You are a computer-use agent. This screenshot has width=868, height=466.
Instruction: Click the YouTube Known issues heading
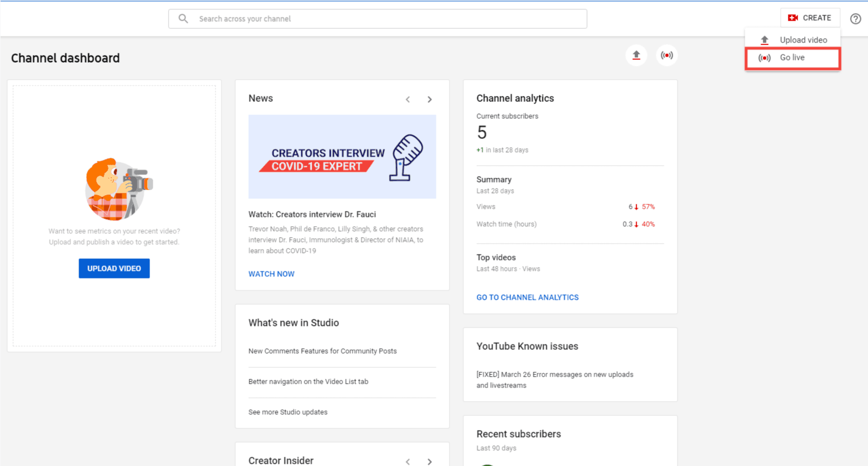(527, 346)
